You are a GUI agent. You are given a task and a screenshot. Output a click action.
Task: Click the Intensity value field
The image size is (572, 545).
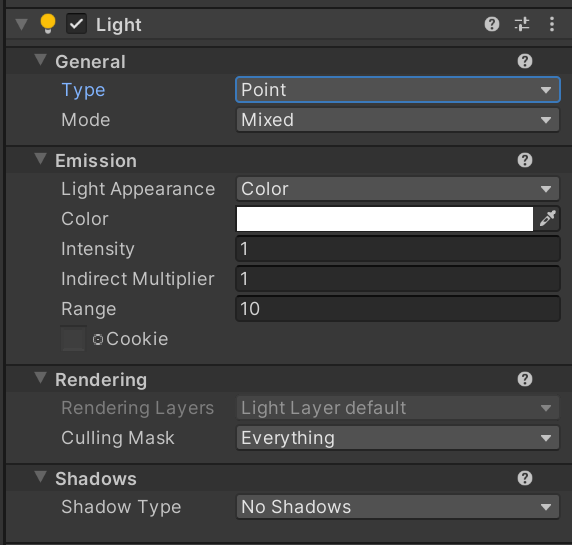pos(398,249)
